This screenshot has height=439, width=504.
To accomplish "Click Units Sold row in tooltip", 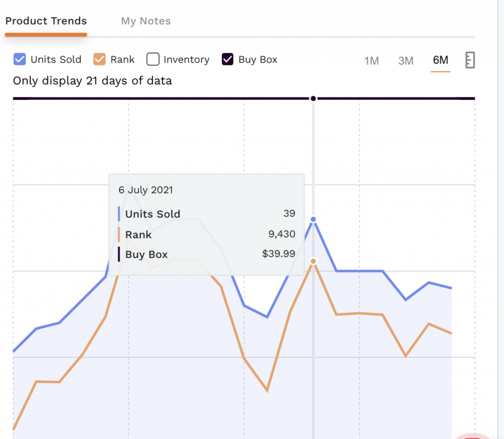I will tap(153, 214).
